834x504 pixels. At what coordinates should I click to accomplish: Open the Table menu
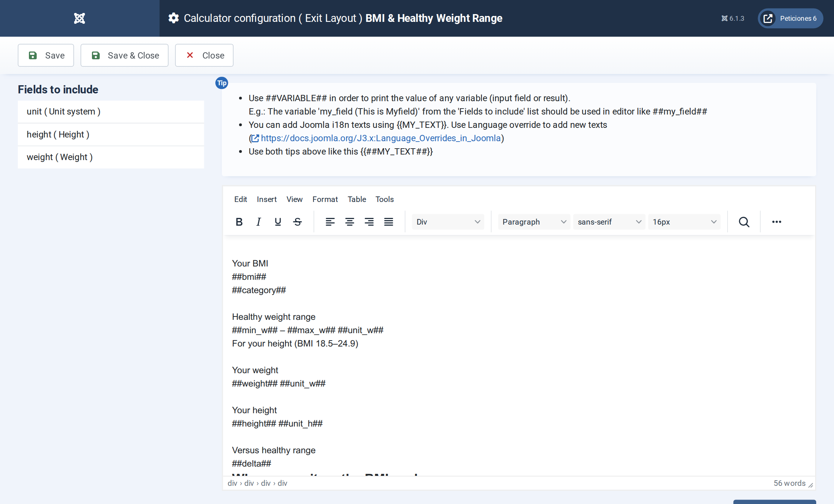[x=357, y=199]
